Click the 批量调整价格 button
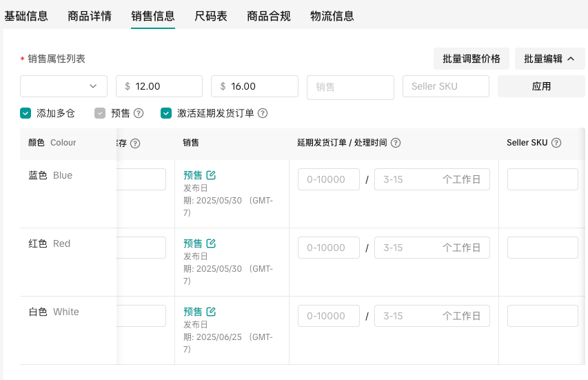The height and width of the screenshot is (380, 588). point(472,59)
